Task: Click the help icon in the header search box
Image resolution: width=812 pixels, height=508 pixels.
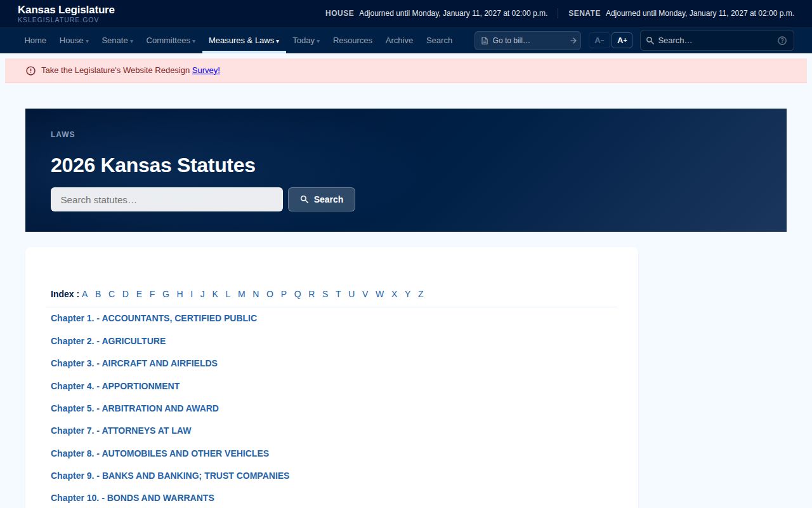Action: point(782,41)
